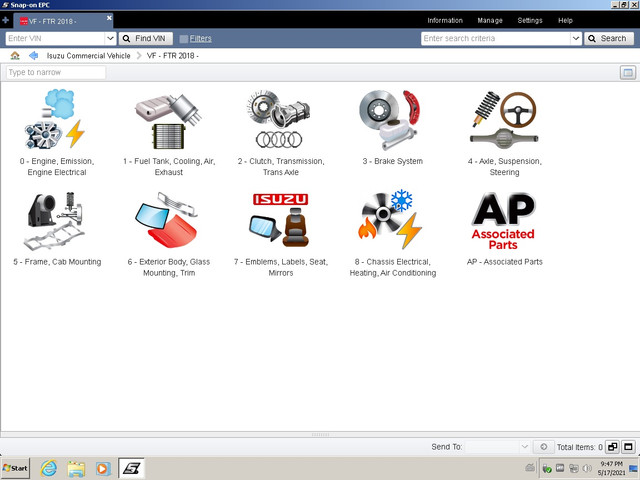Close the VF - FTR 2018 tab

point(109,18)
